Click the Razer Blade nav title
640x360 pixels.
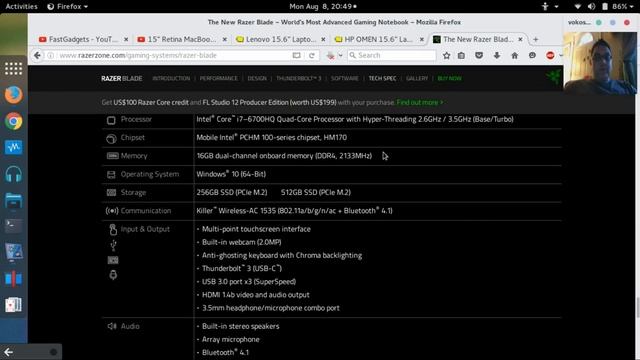[122, 78]
